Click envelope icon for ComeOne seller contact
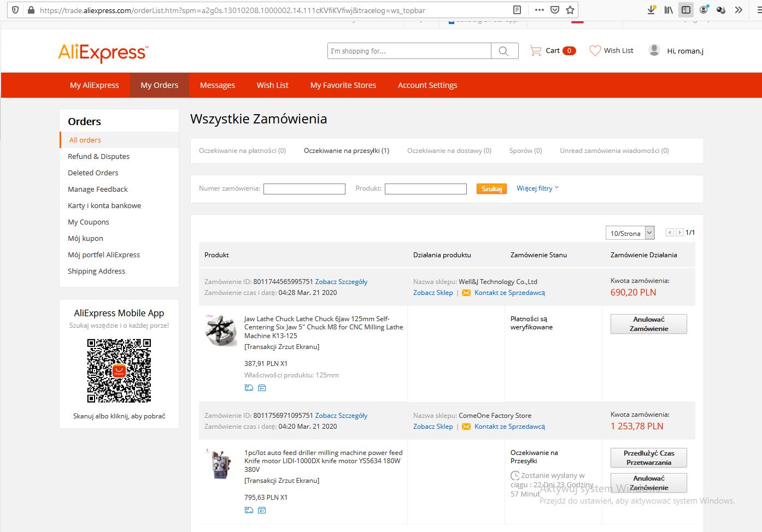Screen dimensions: 762x532 click(466, 427)
